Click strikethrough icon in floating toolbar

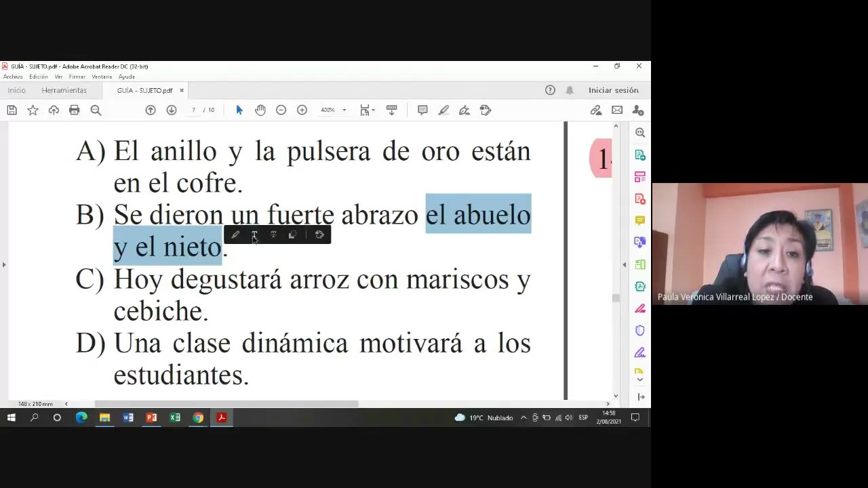[x=273, y=235]
